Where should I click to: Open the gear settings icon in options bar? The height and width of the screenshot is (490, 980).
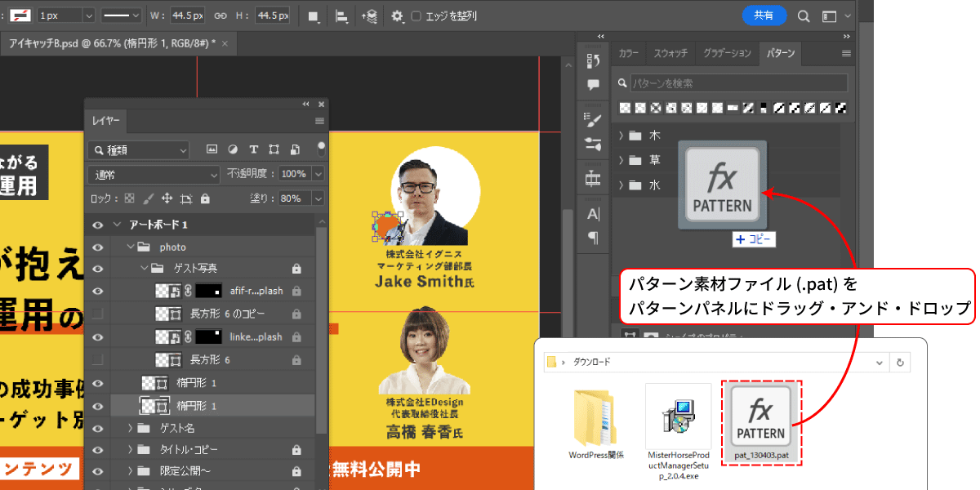[398, 16]
